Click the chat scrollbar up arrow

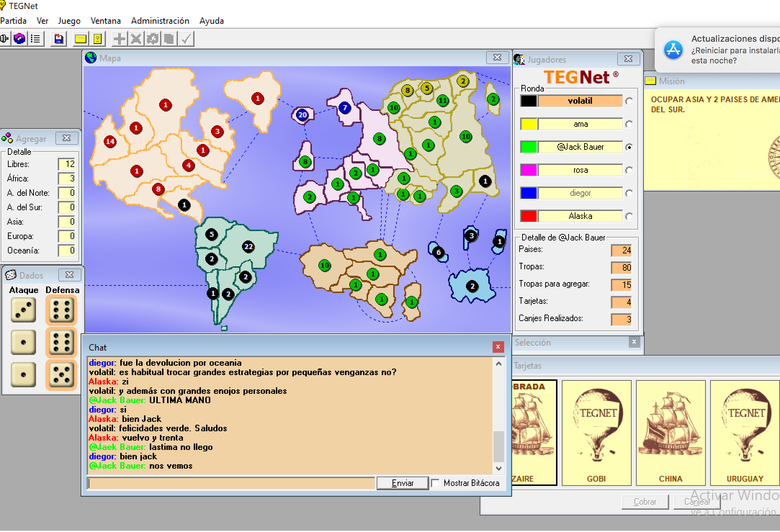click(499, 364)
